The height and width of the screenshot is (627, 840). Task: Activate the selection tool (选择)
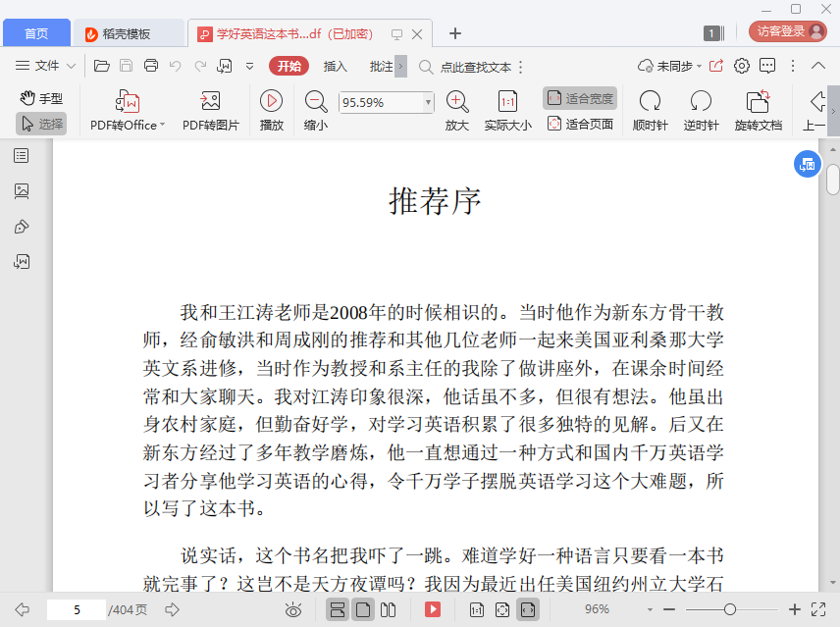[41, 124]
